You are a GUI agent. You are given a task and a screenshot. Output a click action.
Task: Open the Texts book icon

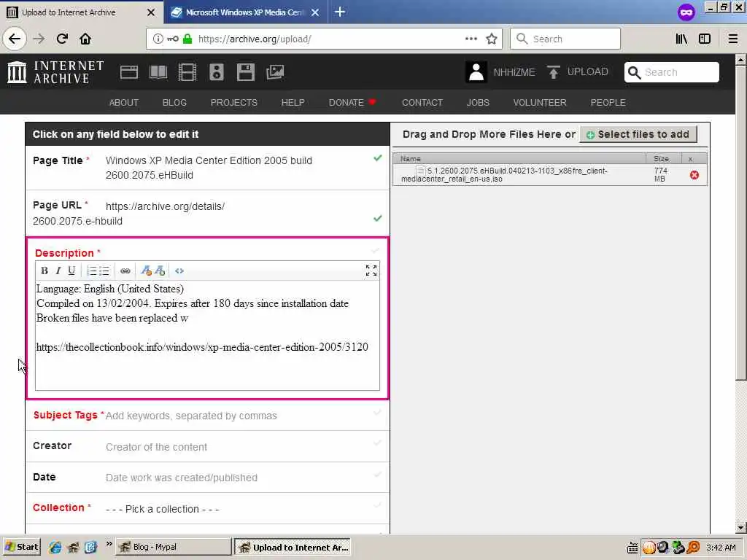158,72
